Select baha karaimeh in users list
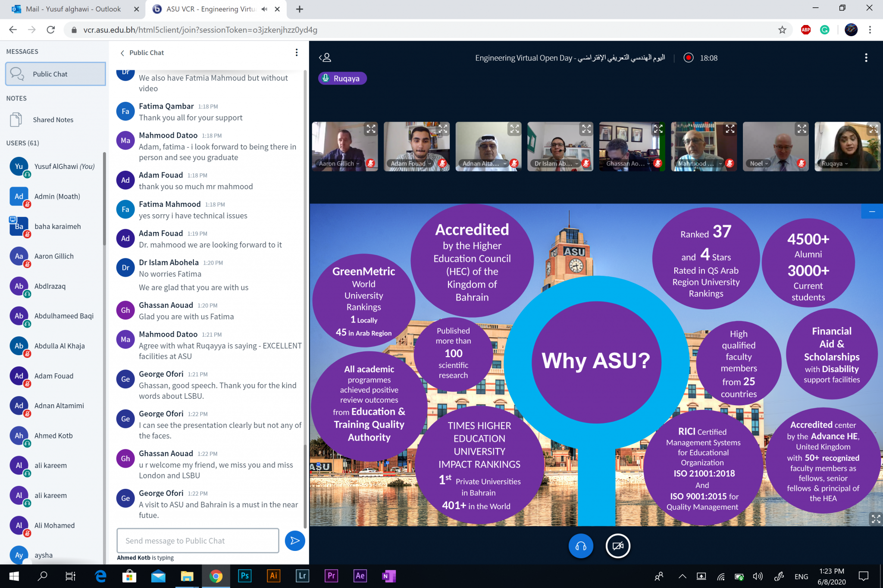Image resolution: width=883 pixels, height=588 pixels. (x=55, y=226)
